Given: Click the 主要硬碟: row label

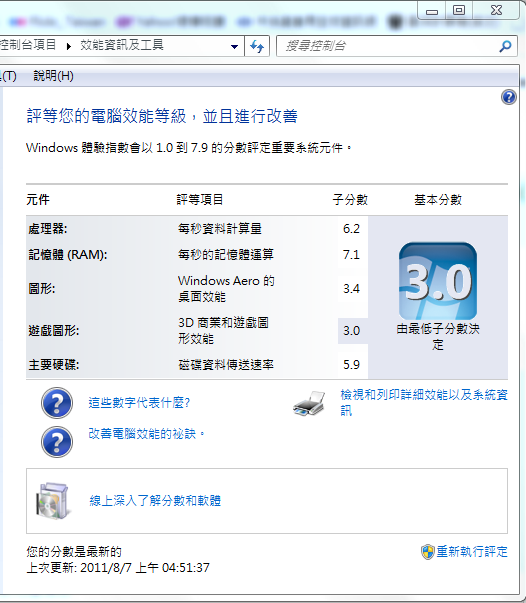Looking at the screenshot, I should point(54,365).
